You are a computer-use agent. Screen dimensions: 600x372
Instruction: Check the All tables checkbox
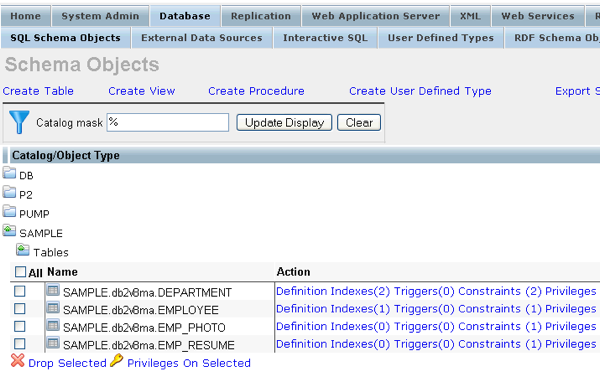[x=20, y=272]
